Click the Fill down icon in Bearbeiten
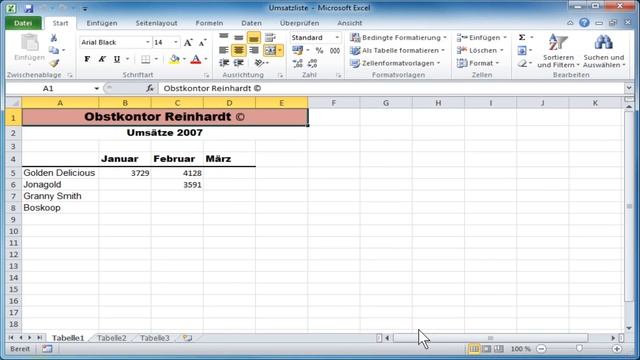This screenshot has width=640, height=360. pyautogui.click(x=522, y=51)
